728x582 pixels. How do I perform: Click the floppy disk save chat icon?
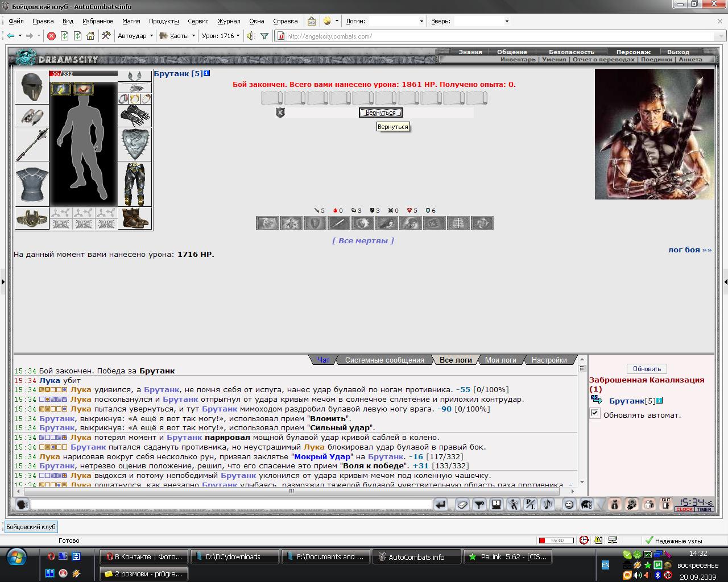click(x=496, y=504)
